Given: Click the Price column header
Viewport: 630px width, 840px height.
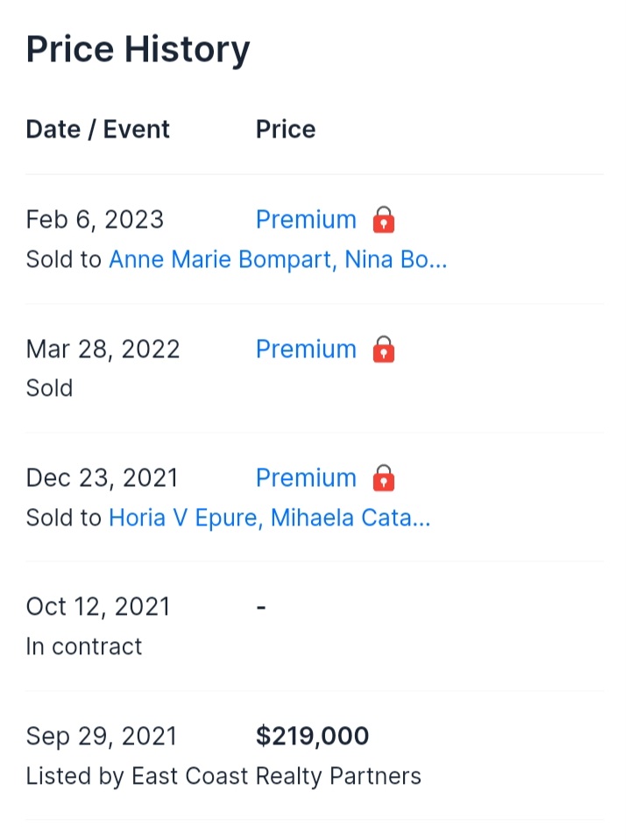Looking at the screenshot, I should tap(286, 129).
